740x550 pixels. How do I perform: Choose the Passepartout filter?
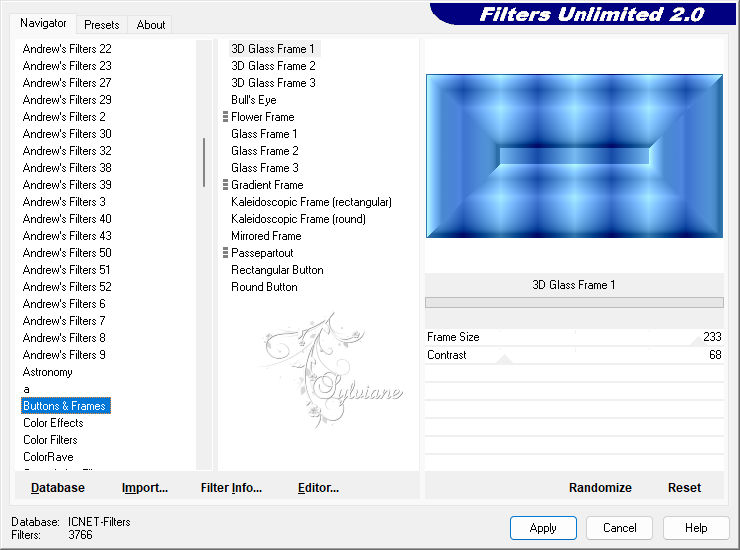262,253
